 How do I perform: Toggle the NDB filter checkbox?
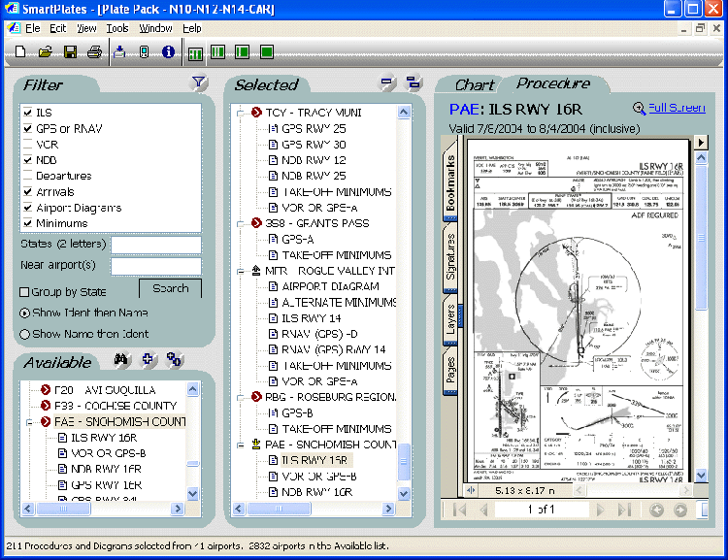pyautogui.click(x=28, y=160)
